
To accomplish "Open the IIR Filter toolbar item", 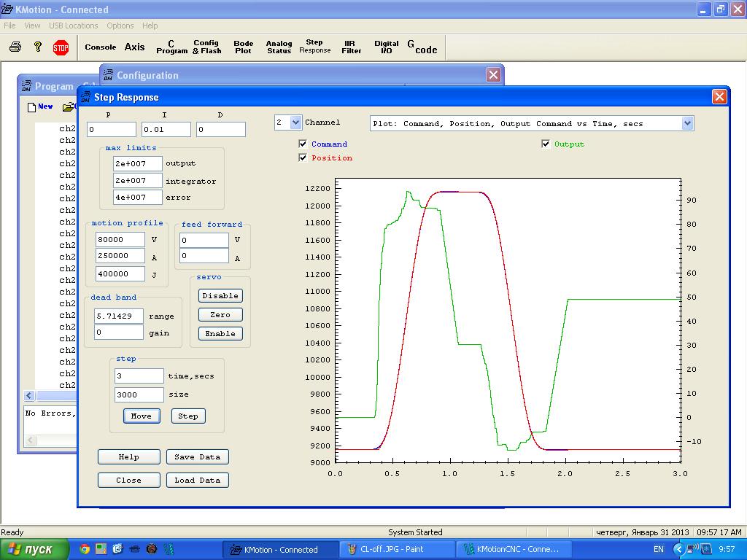I will (x=351, y=47).
